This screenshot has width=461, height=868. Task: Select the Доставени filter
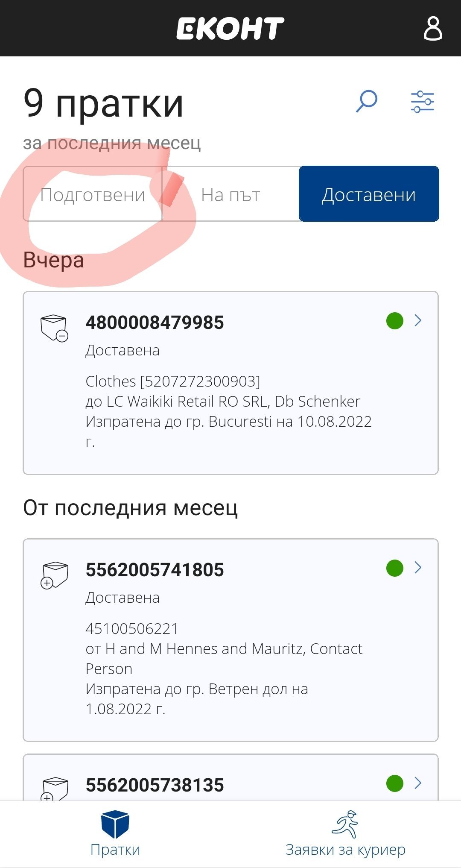click(369, 194)
